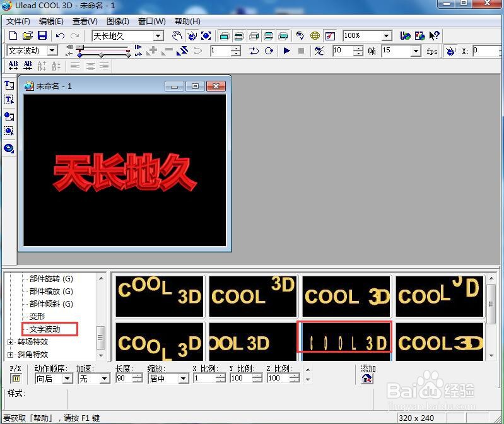This screenshot has height=424, width=504.
Task: Click the Add keyframe plus icon
Action: click(x=153, y=50)
